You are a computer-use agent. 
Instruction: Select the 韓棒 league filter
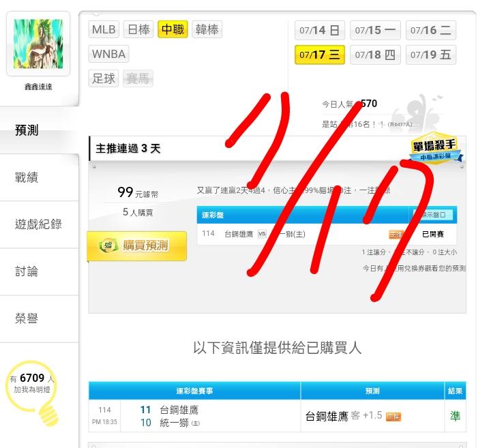[x=207, y=29]
